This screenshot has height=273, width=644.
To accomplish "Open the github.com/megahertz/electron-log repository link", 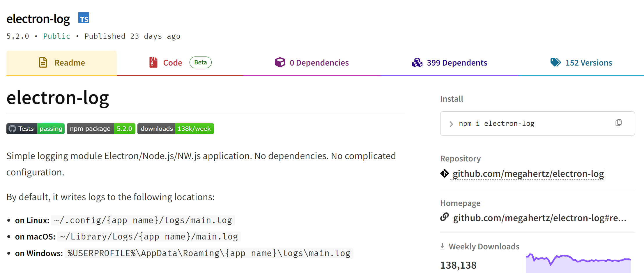I will pyautogui.click(x=528, y=174).
